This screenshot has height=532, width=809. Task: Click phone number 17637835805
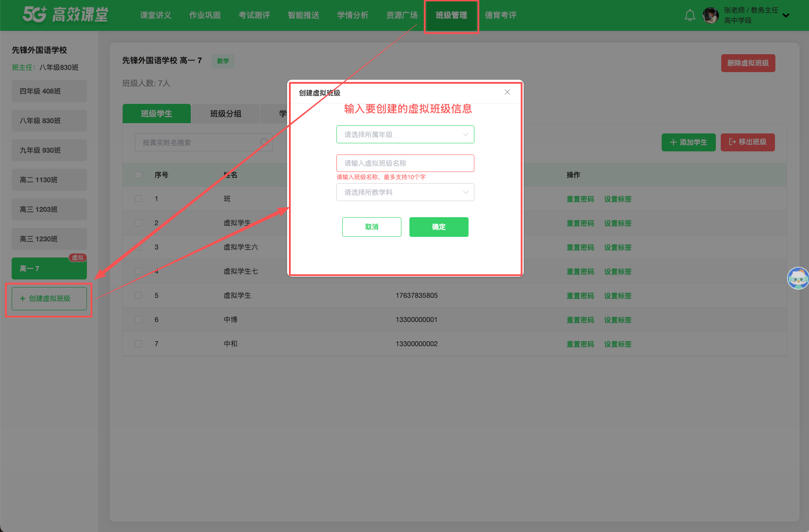[417, 296]
